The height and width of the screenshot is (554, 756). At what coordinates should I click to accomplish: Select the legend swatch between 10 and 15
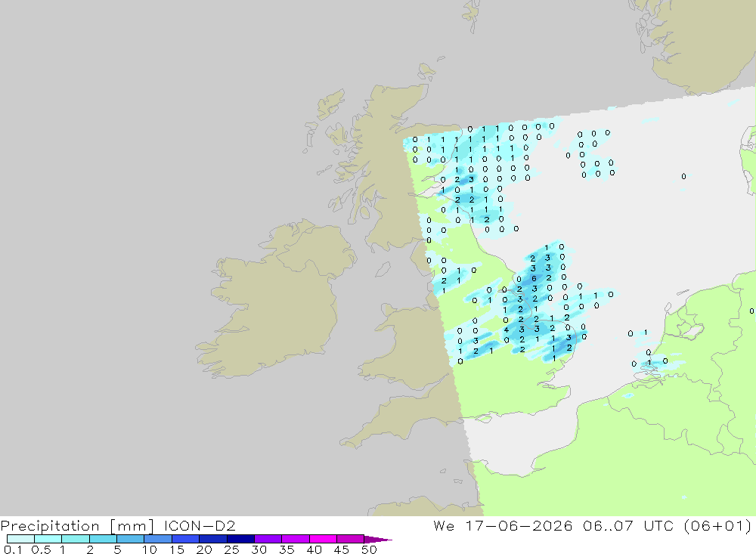pos(158,539)
